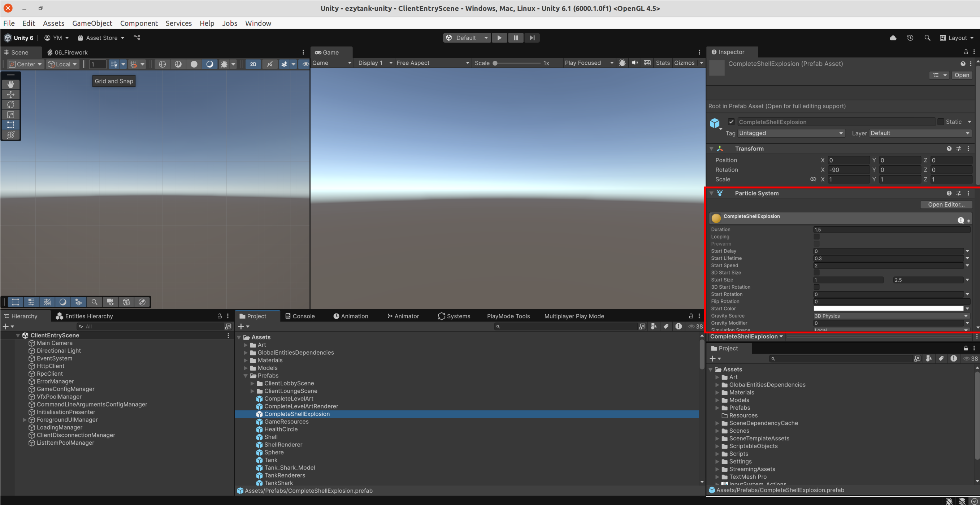Click the Unity Cloud icon
980x505 pixels.
point(893,38)
